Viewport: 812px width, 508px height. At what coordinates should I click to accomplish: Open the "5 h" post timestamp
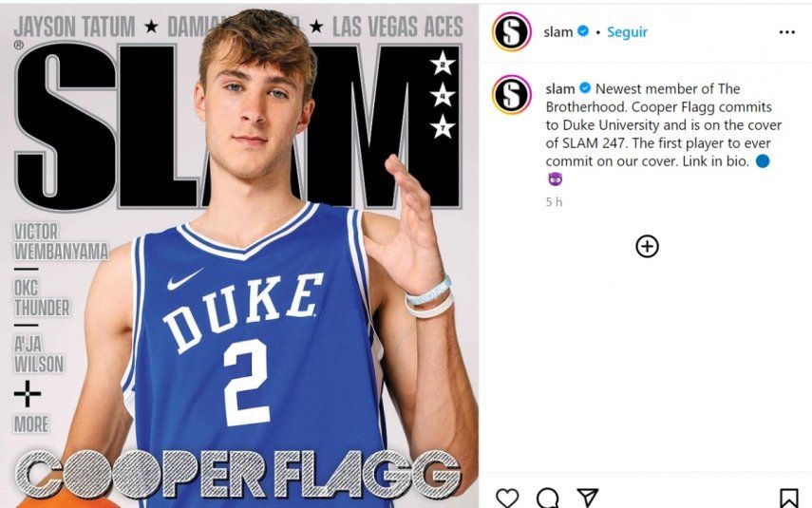(554, 202)
